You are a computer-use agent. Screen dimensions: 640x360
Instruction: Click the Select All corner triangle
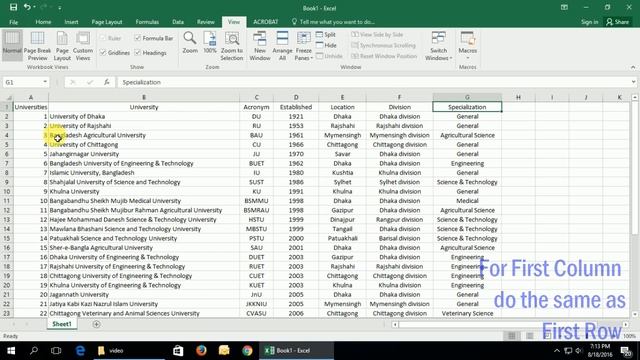coord(7,97)
